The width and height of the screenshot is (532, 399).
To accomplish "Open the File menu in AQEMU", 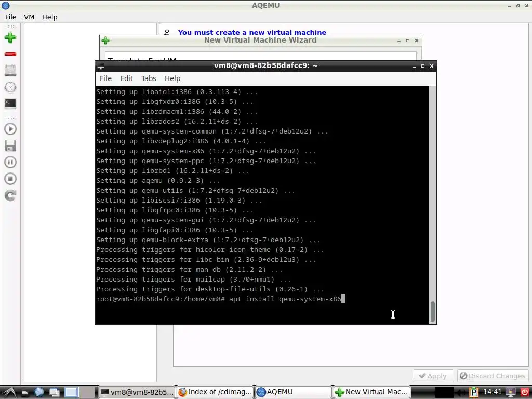I will [10, 17].
